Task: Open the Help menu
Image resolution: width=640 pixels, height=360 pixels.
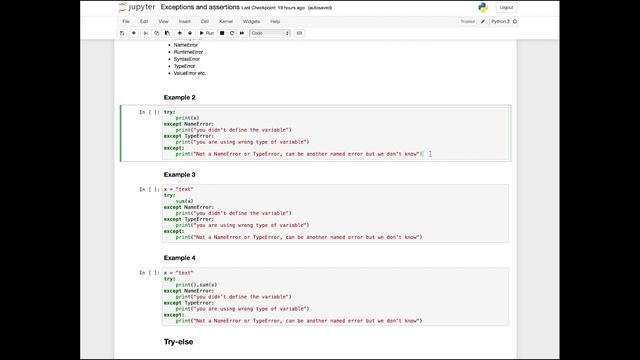Action: pyautogui.click(x=275, y=21)
